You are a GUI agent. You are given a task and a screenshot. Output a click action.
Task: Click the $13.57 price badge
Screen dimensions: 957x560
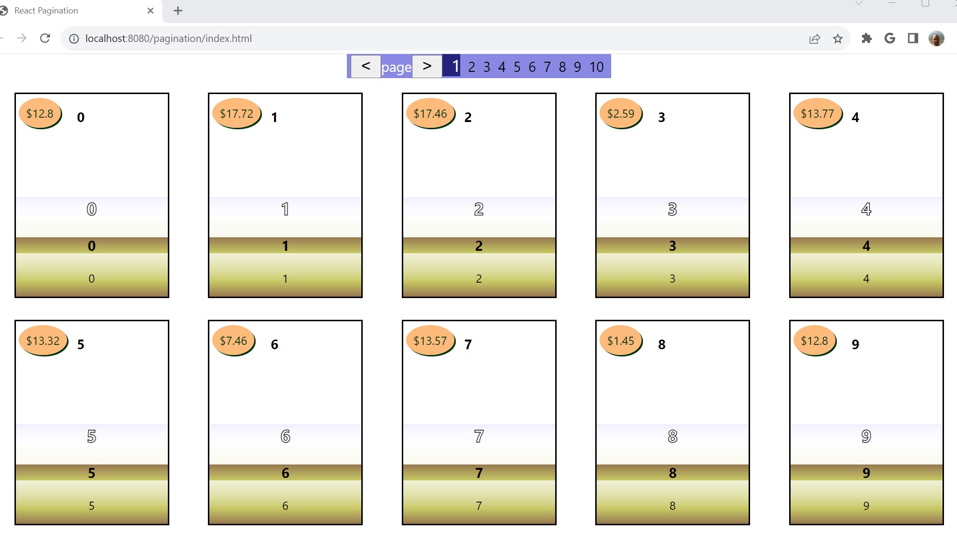click(431, 341)
